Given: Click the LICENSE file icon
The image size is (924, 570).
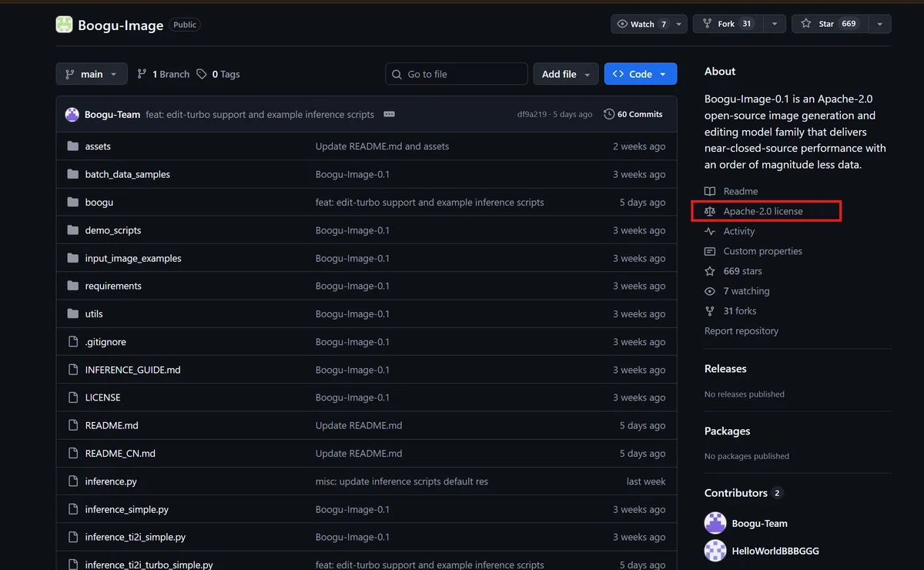Looking at the screenshot, I should pos(73,397).
